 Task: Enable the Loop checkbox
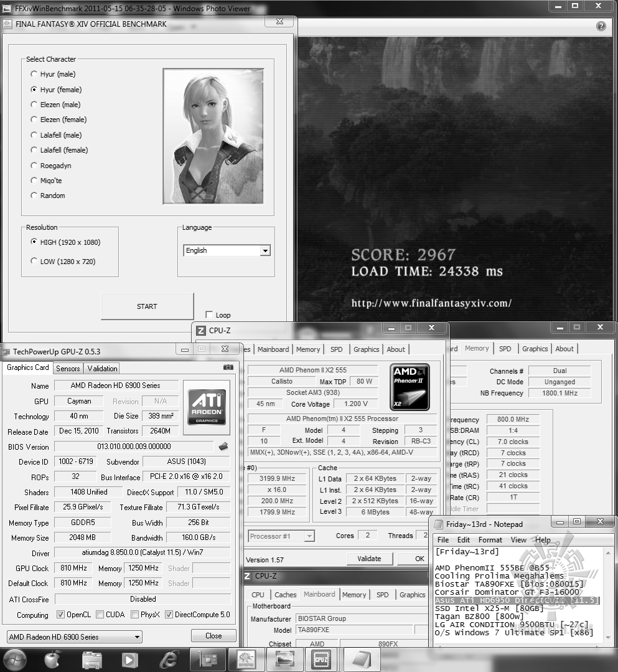pyautogui.click(x=209, y=315)
